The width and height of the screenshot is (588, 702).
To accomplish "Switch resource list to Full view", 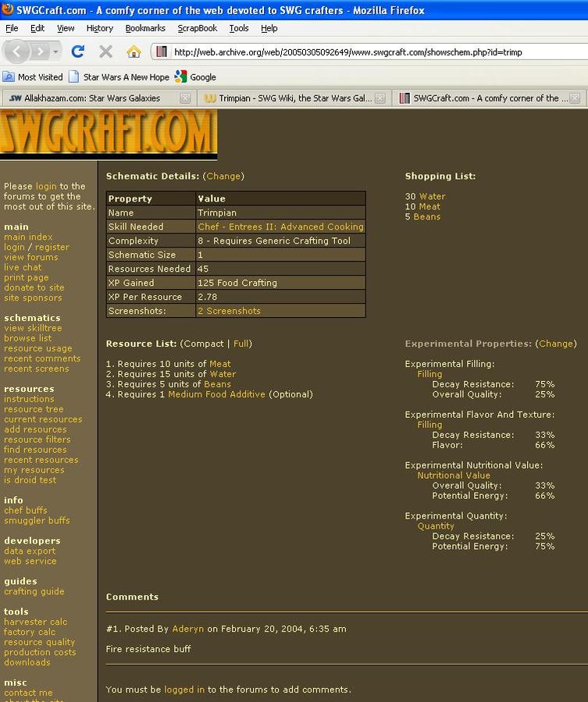I will [x=241, y=344].
